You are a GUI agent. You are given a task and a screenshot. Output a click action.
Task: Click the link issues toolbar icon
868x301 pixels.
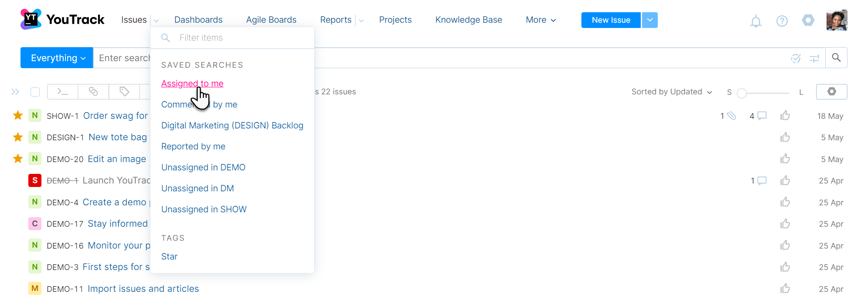coord(93,92)
